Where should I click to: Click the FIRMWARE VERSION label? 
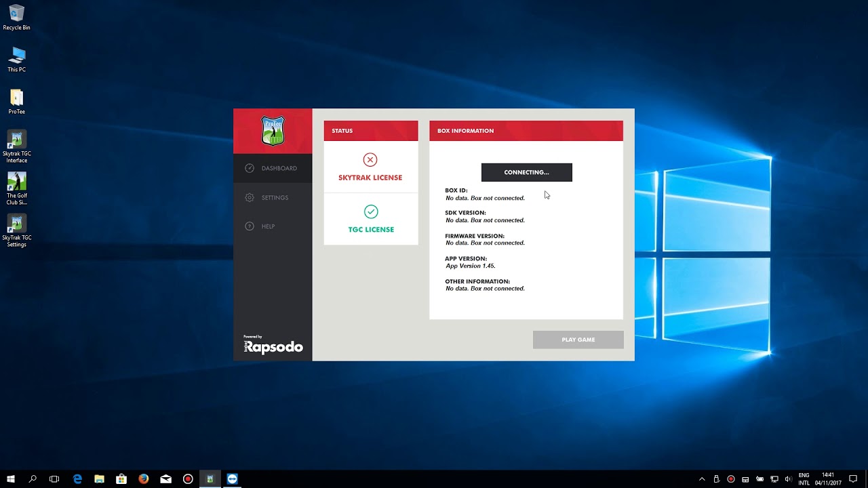click(475, 236)
